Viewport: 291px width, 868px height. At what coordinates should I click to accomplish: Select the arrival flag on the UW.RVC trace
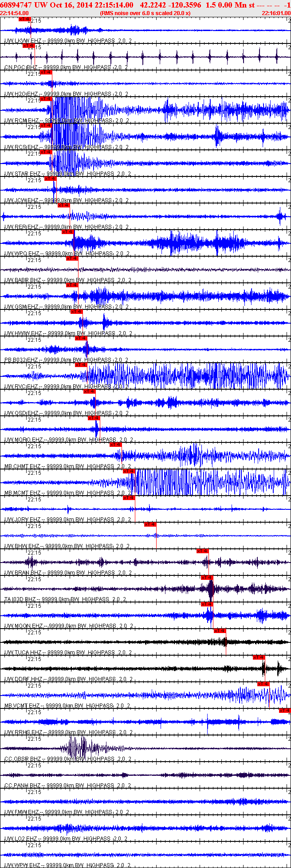(x=81, y=365)
